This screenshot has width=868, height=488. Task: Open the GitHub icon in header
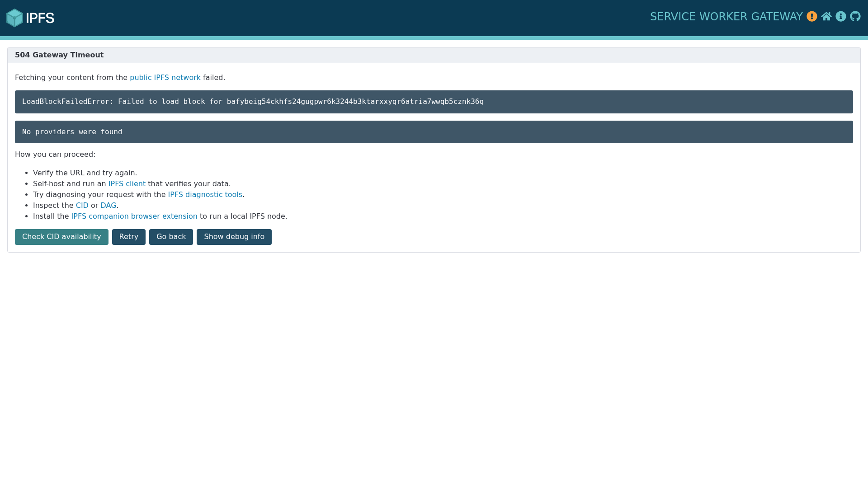click(x=855, y=17)
